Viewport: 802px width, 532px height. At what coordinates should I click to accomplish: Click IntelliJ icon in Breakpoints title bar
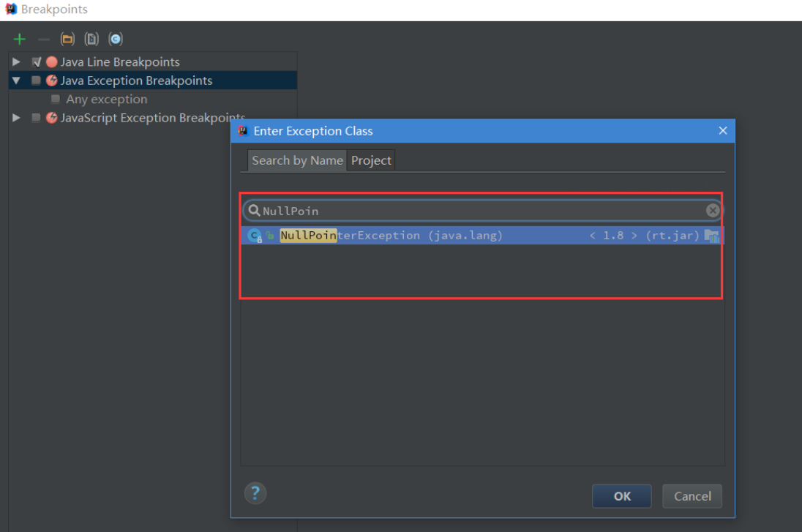tap(11, 10)
